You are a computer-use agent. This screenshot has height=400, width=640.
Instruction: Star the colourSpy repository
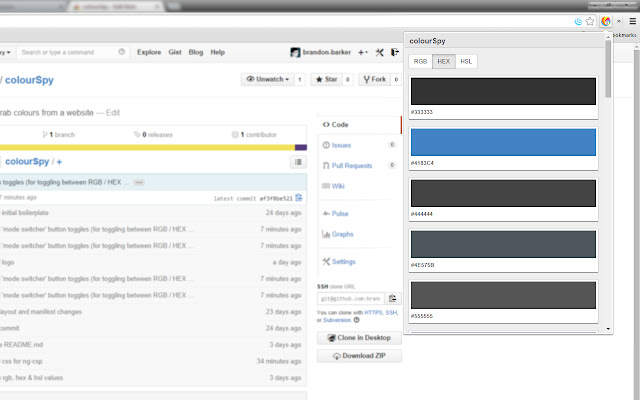[327, 79]
